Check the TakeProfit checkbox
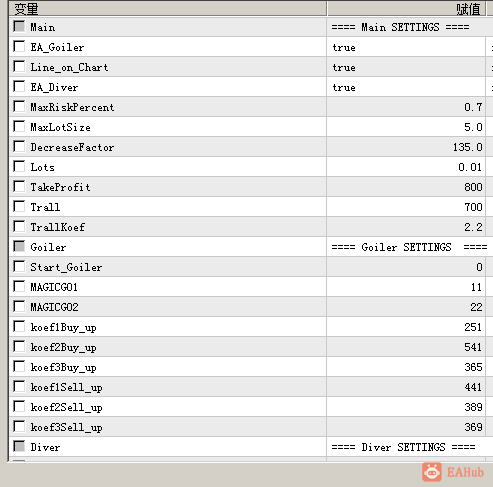Viewport: 493px width, 487px height. tap(19, 186)
